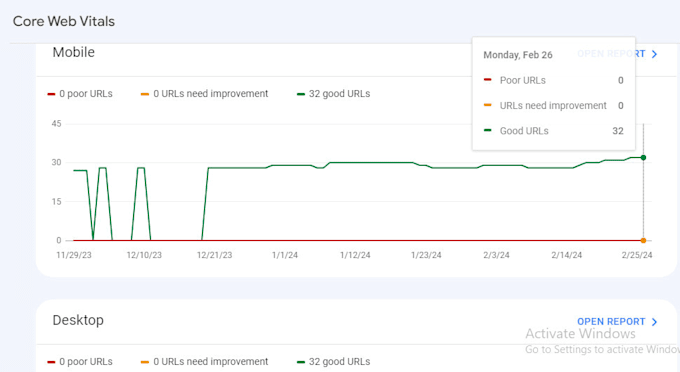Click the 11/29/23 x-axis date label
The image size is (680, 372).
[74, 255]
